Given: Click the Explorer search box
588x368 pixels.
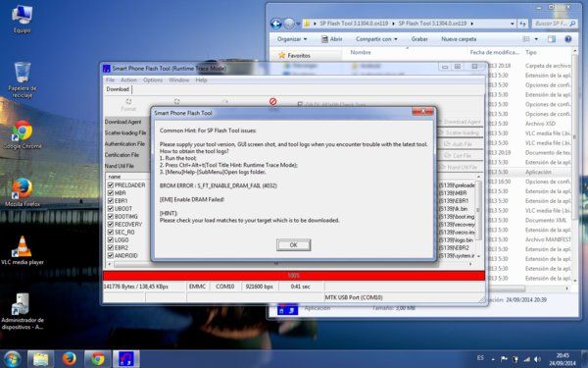Looking at the screenshot, I should click(x=555, y=24).
